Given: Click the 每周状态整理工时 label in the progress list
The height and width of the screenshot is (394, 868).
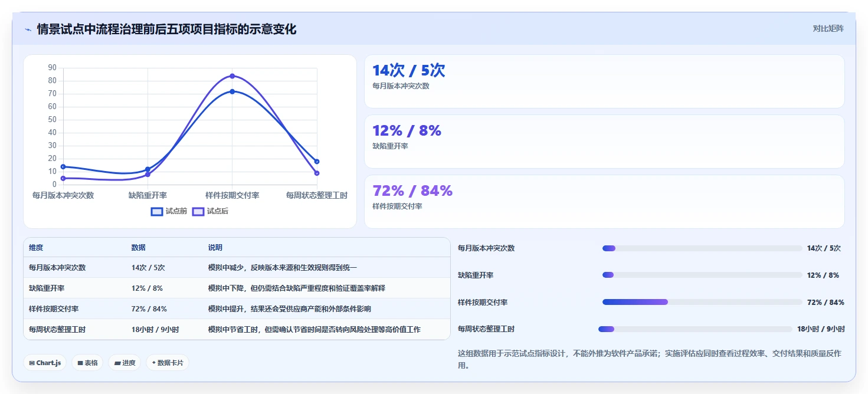Looking at the screenshot, I should coord(486,329).
